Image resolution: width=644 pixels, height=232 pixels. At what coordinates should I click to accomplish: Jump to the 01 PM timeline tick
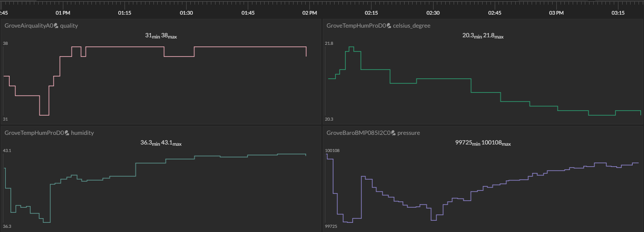(x=63, y=13)
